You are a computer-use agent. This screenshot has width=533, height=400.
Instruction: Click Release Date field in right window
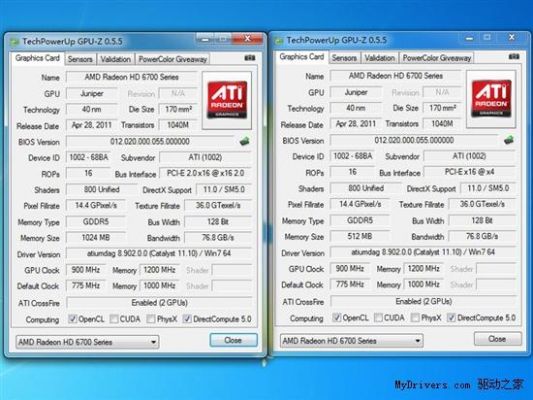coord(356,124)
